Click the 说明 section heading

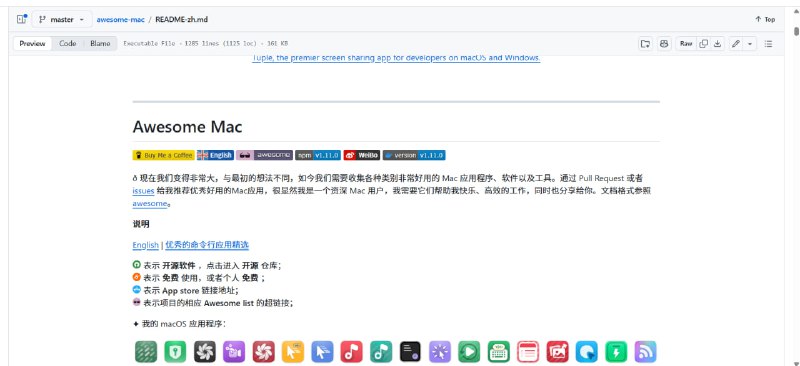coord(141,224)
